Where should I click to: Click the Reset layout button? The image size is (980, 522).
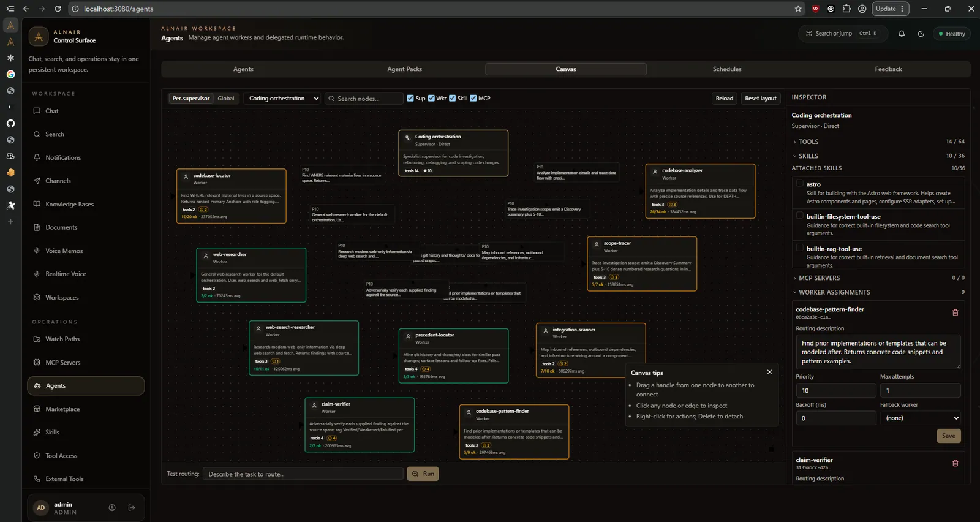tap(761, 98)
